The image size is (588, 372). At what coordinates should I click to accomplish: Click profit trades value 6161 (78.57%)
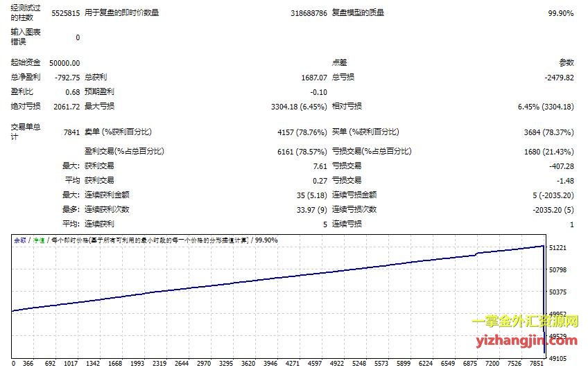coord(302,152)
